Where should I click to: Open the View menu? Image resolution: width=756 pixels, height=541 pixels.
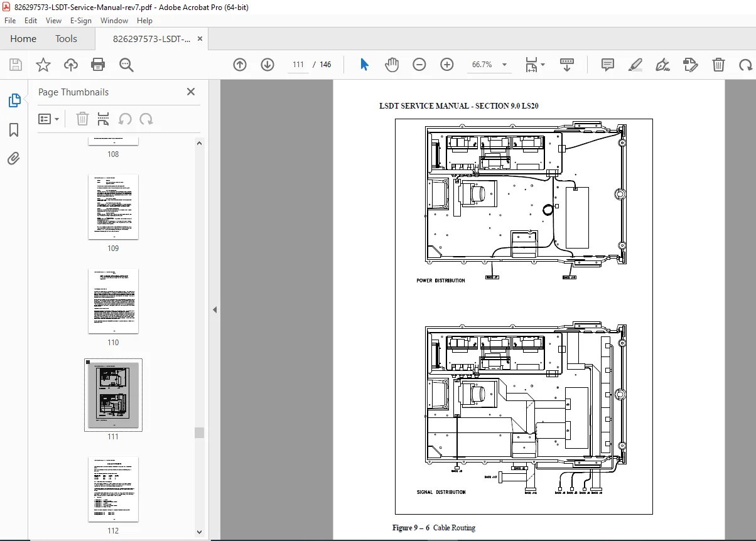(x=53, y=21)
